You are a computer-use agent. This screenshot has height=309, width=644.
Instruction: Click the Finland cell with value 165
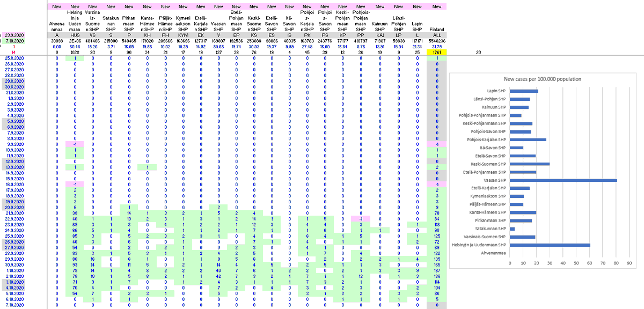(437, 264)
